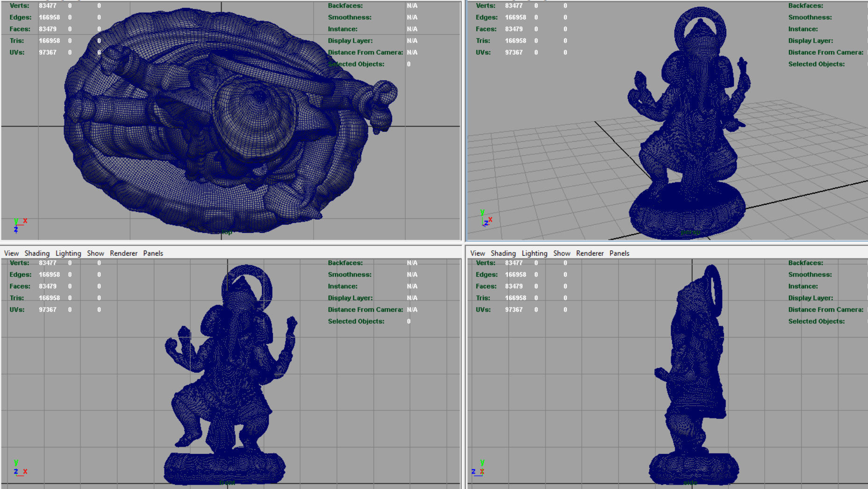This screenshot has width=868, height=489.
Task: Click the axis gizmo in top view
Action: [20, 225]
